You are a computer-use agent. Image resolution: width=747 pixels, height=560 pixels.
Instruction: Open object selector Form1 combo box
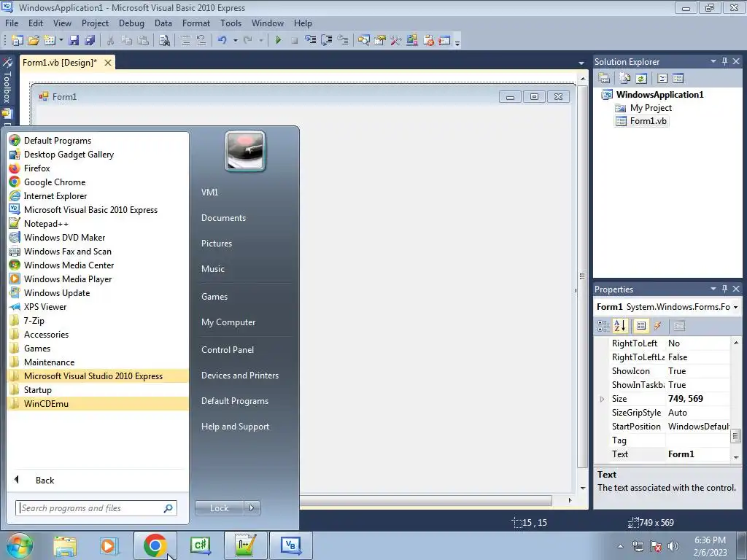pyautogui.click(x=667, y=307)
